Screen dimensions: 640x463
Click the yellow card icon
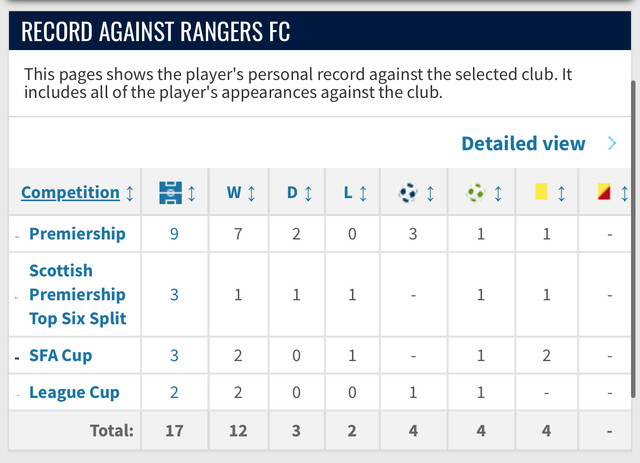[541, 191]
